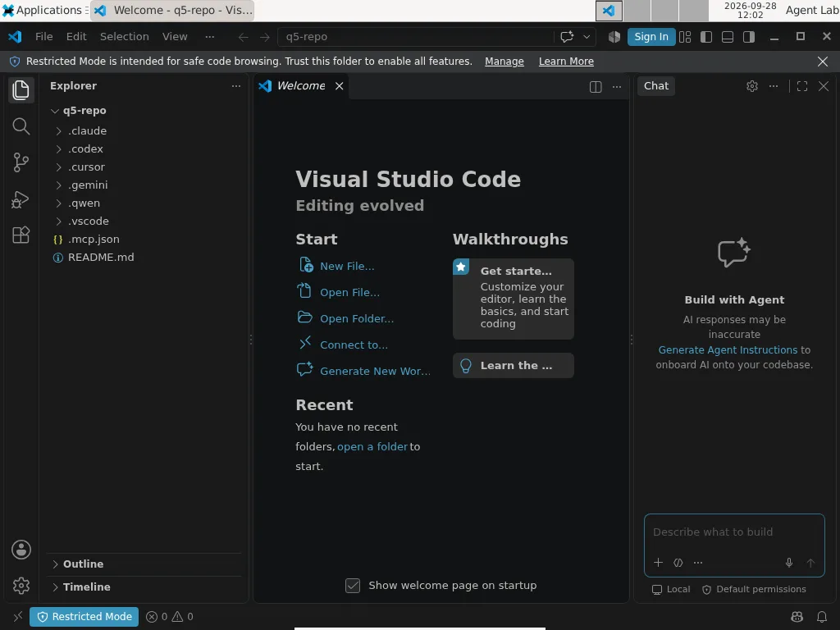Toggle secondary side bar visibility
The image size is (840, 630).
coord(749,37)
